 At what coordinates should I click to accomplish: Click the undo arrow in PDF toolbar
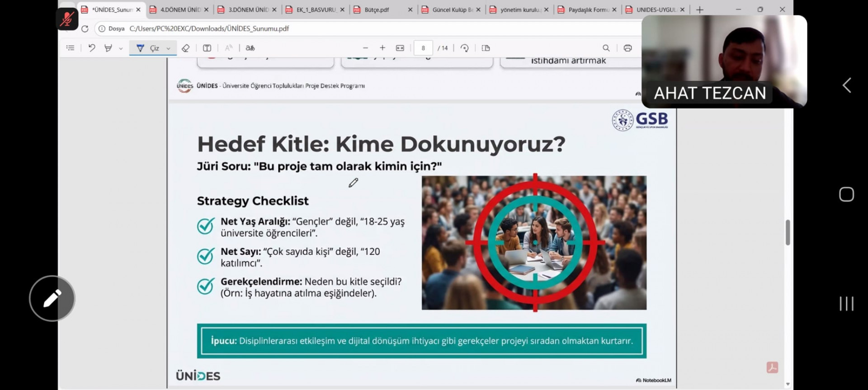(92, 48)
